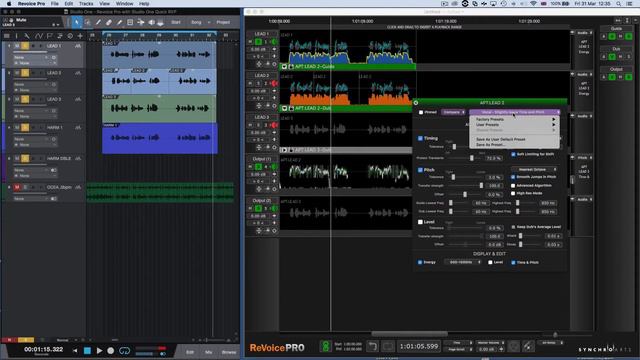Image resolution: width=640 pixels, height=360 pixels.
Task: Select the listen speaker tool in Studio One
Action: 151,22
